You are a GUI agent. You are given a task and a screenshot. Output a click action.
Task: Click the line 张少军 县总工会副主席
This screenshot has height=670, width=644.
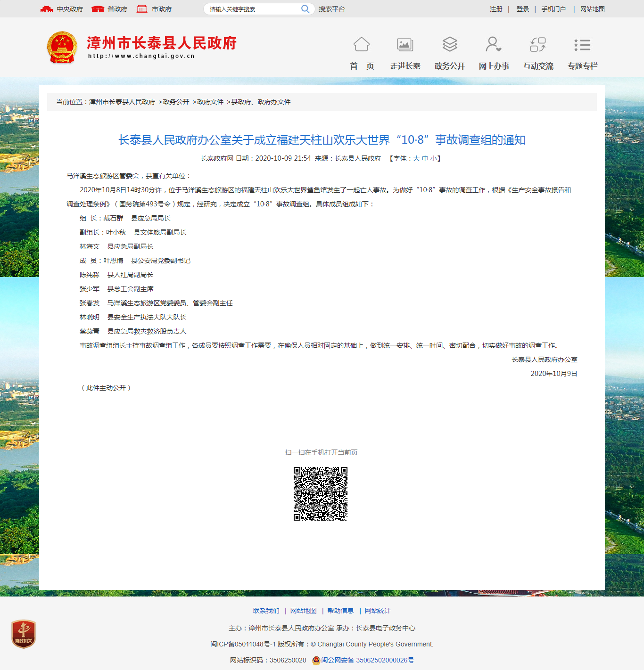point(116,289)
